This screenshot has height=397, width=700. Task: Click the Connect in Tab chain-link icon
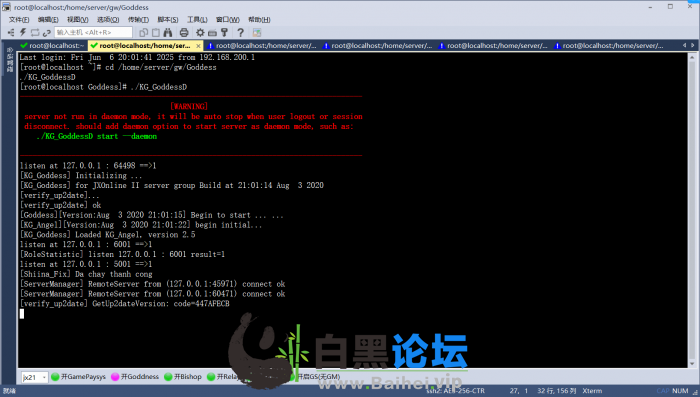(x=46, y=32)
